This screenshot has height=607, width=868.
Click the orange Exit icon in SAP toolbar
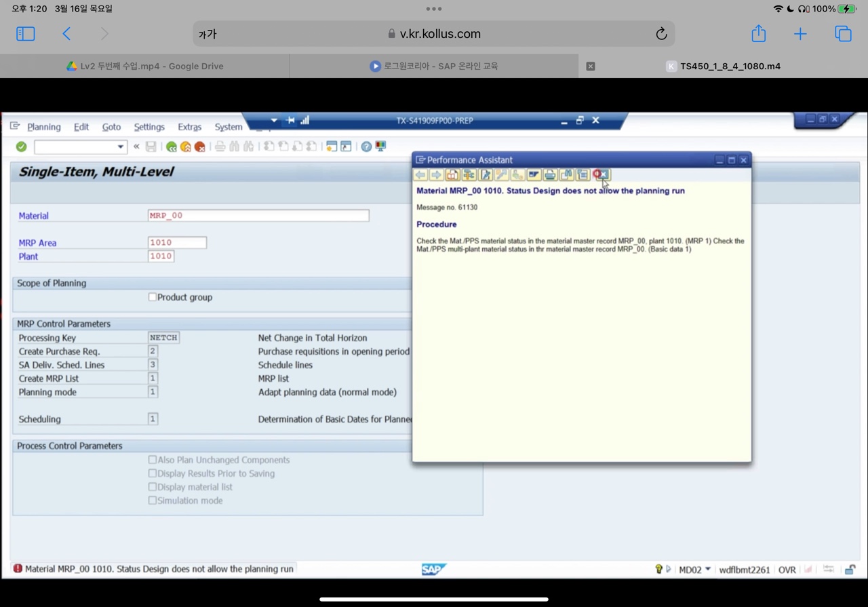186,146
